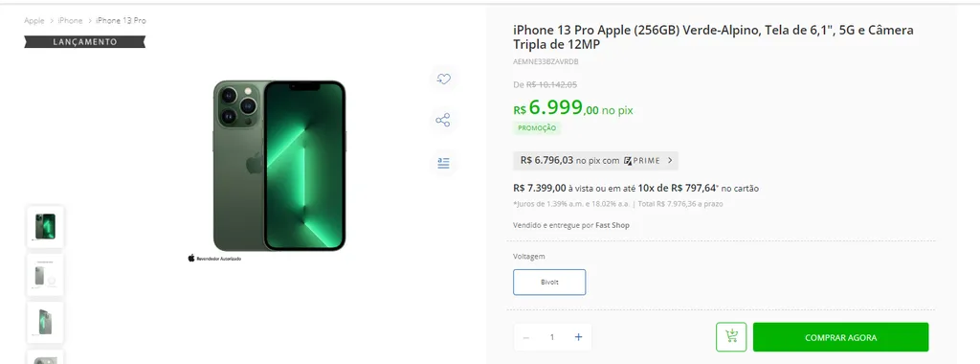
Task: Open the Apple breadcrumb link
Action: coord(34,21)
